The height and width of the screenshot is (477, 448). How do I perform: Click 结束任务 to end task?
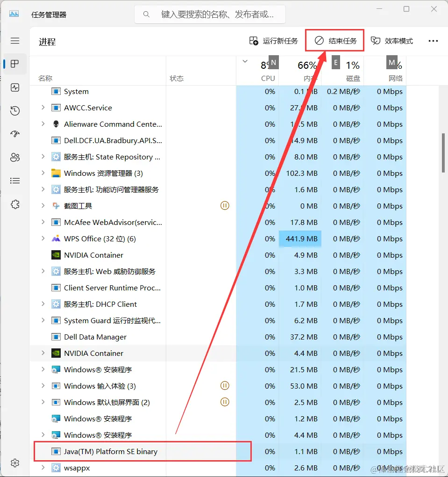[335, 41]
